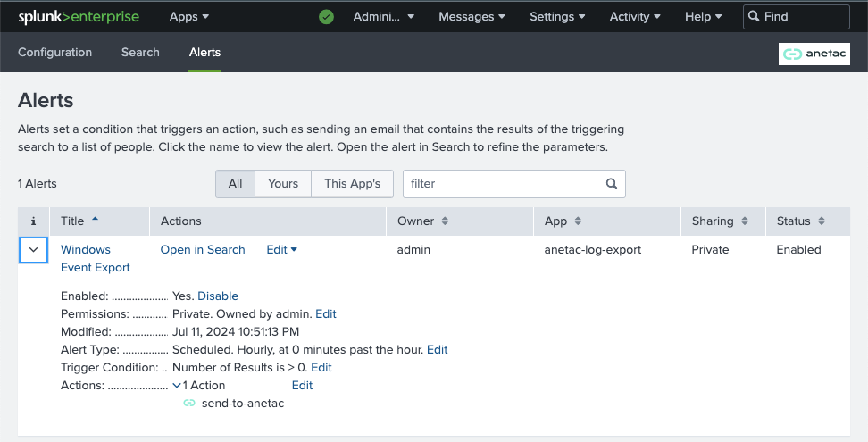Click the Splunk enterprise logo
The image size is (868, 442).
[79, 17]
